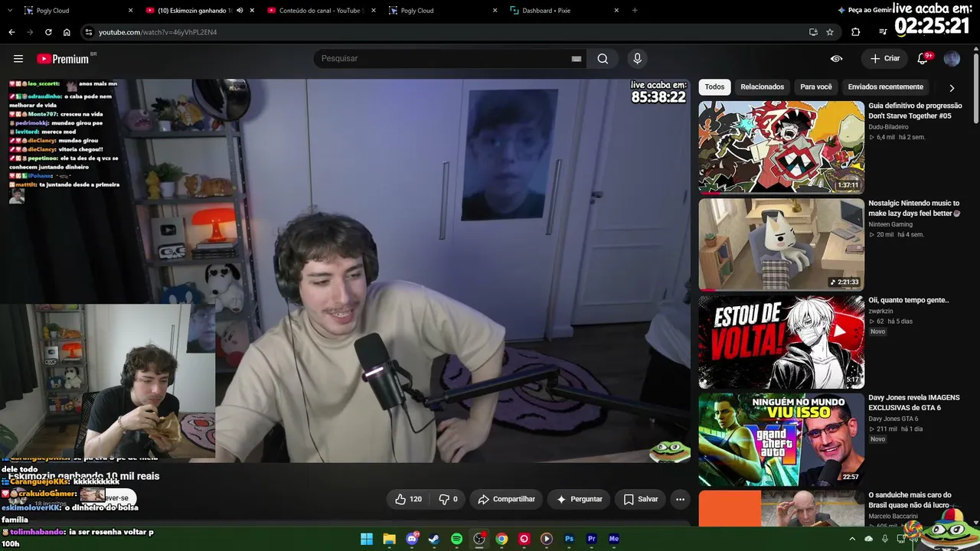The image size is (980, 551).
Task: Open the Nintendo music room thumbnail
Action: [781, 245]
